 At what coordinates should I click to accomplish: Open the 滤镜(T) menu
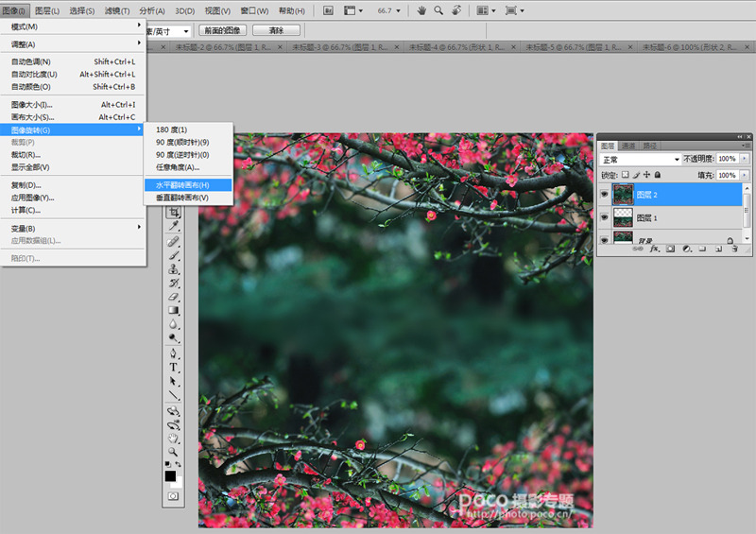click(x=117, y=10)
